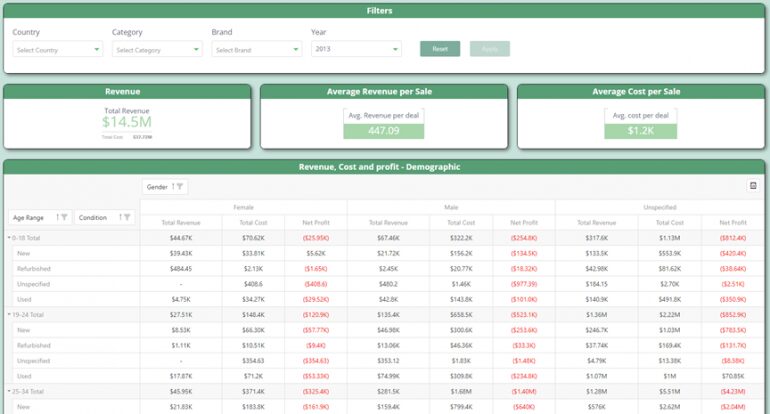This screenshot has width=770, height=414.
Task: Open the Age Range filter icon
Action: (x=64, y=217)
